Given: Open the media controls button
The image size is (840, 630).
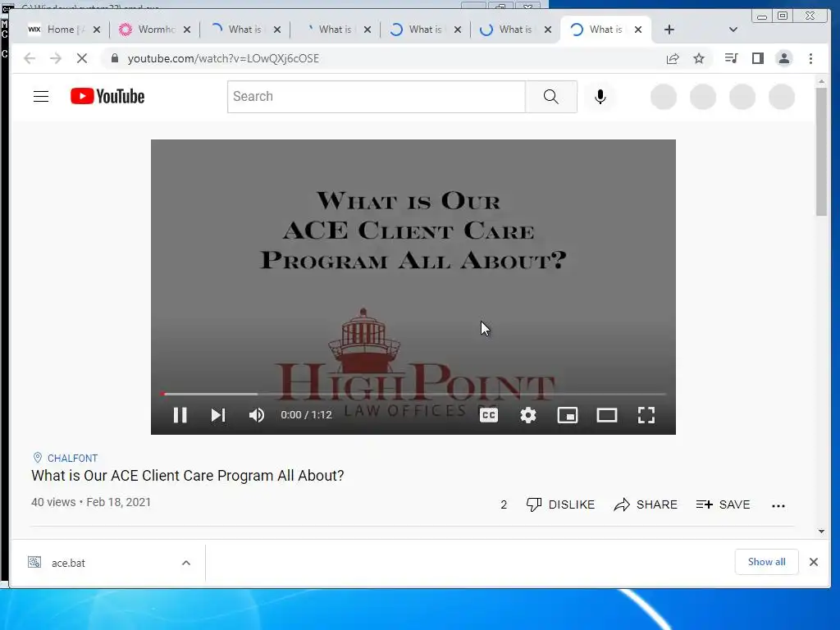Looking at the screenshot, I should coord(731,58).
